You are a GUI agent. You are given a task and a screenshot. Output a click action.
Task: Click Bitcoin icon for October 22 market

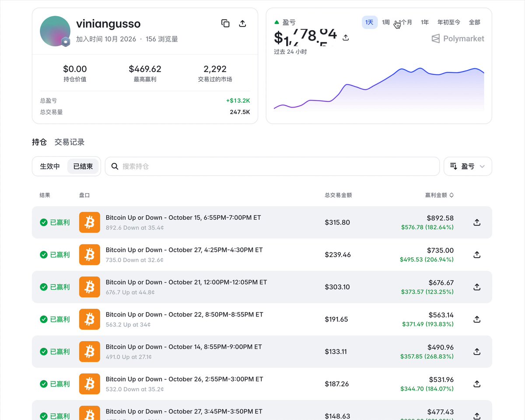(x=90, y=319)
